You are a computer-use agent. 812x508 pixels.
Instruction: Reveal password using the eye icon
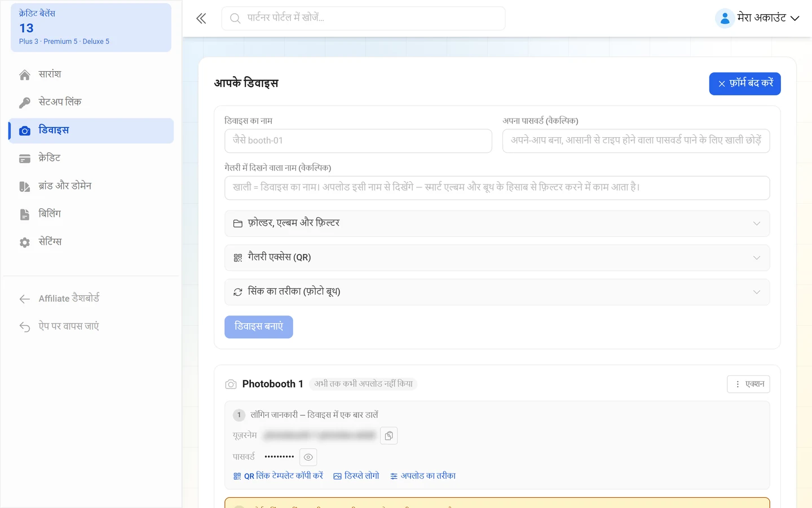point(308,457)
